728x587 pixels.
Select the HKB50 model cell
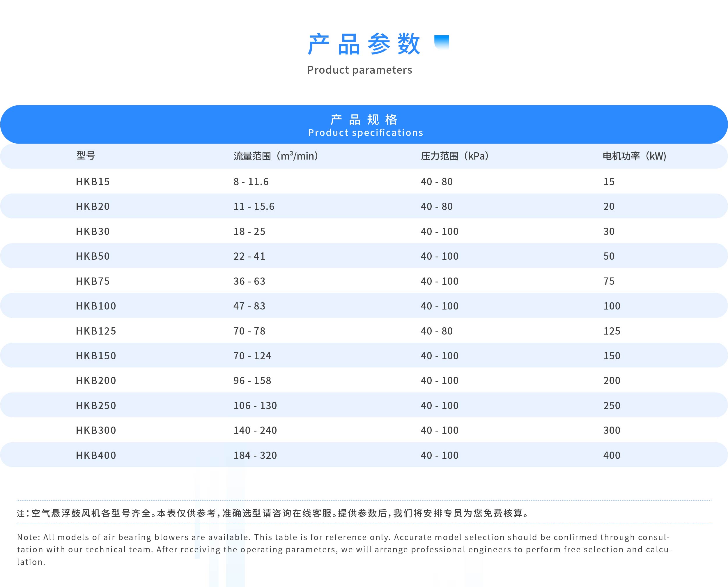coord(93,256)
